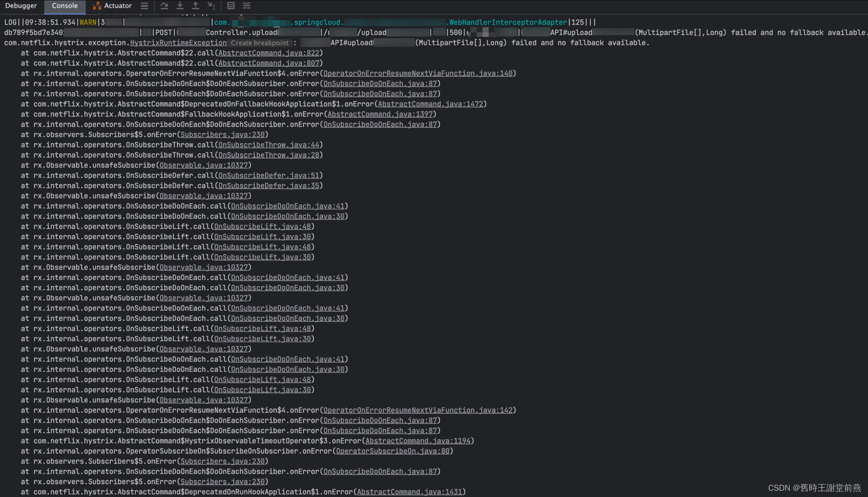Viewport: 868px width, 497px height.
Task: Navigate to OnSubscribeThrow.java:44 link
Action: [x=269, y=144]
